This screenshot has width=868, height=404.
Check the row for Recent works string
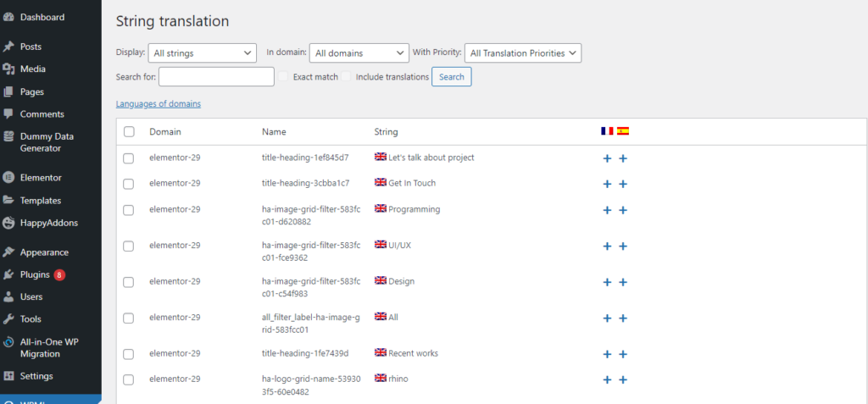click(x=129, y=354)
